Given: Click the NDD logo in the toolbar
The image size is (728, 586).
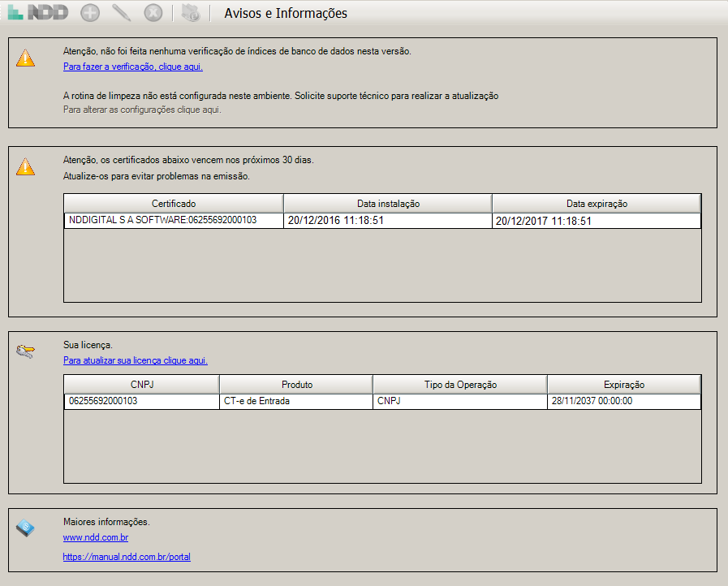Looking at the screenshot, I should click(x=37, y=13).
